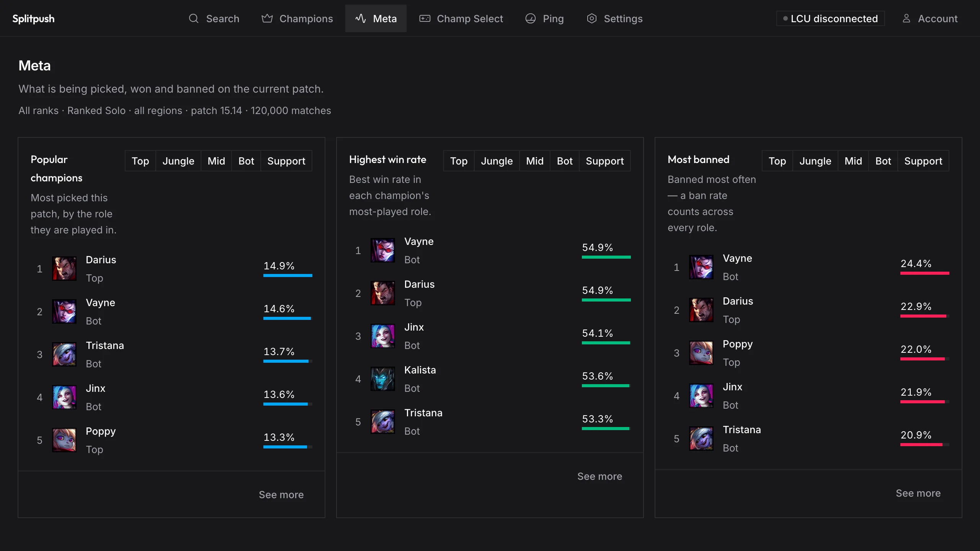980x551 pixels.
Task: Open Tristana portrait in Most banned
Action: 701,439
